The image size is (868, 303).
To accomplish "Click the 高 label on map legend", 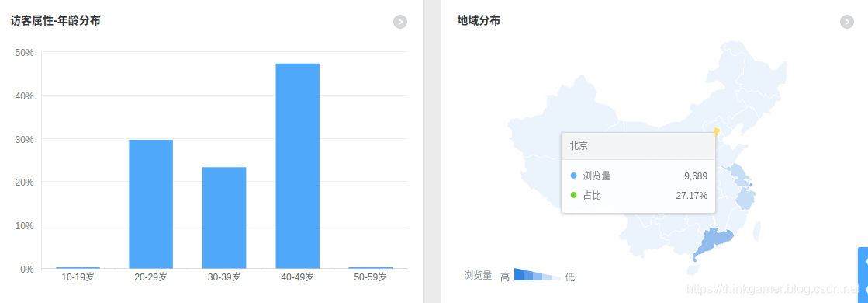I will 505,277.
